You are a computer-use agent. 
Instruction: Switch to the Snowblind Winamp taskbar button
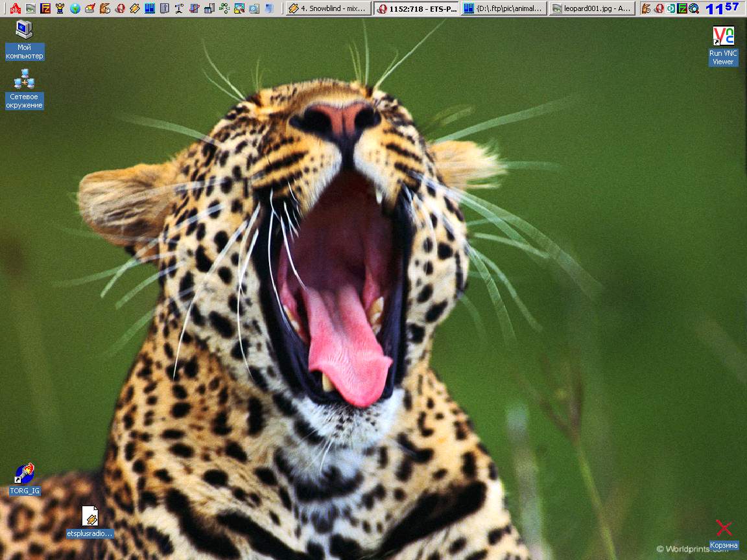(x=329, y=8)
